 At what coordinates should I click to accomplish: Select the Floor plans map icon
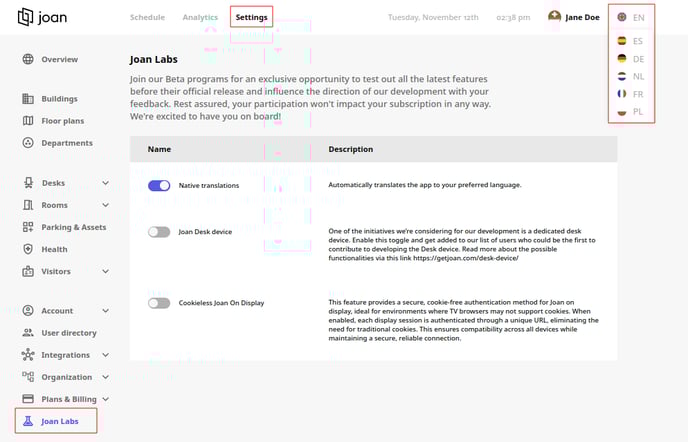[28, 121]
